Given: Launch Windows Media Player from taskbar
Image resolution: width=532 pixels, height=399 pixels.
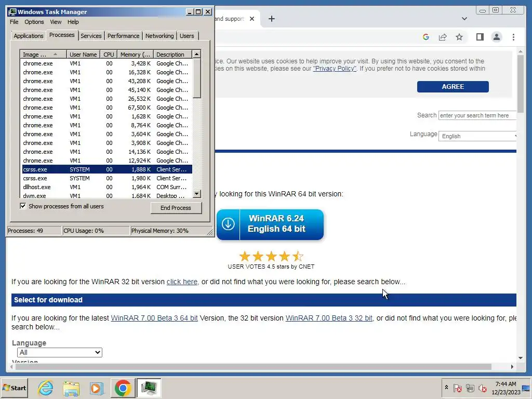Looking at the screenshot, I should coord(96,388).
